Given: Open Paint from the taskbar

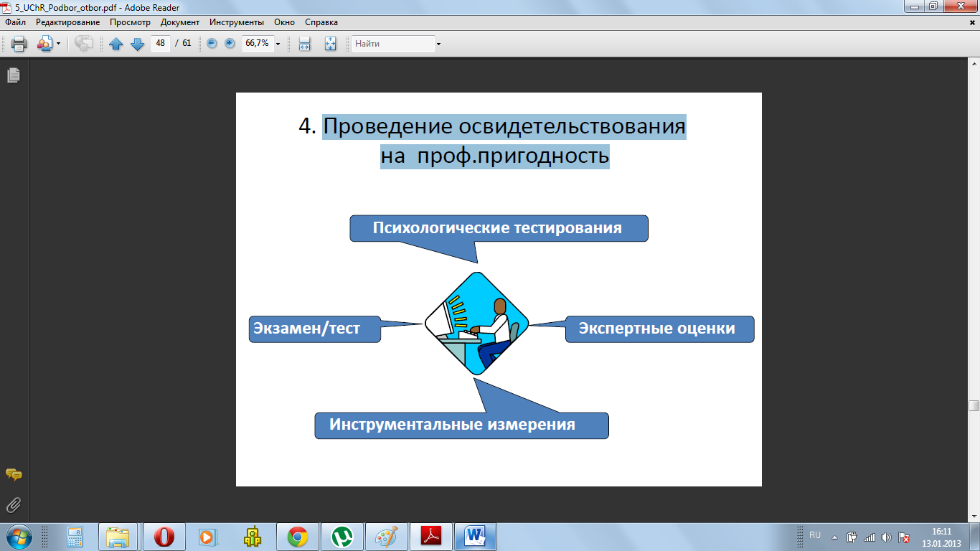Looking at the screenshot, I should coord(386,537).
